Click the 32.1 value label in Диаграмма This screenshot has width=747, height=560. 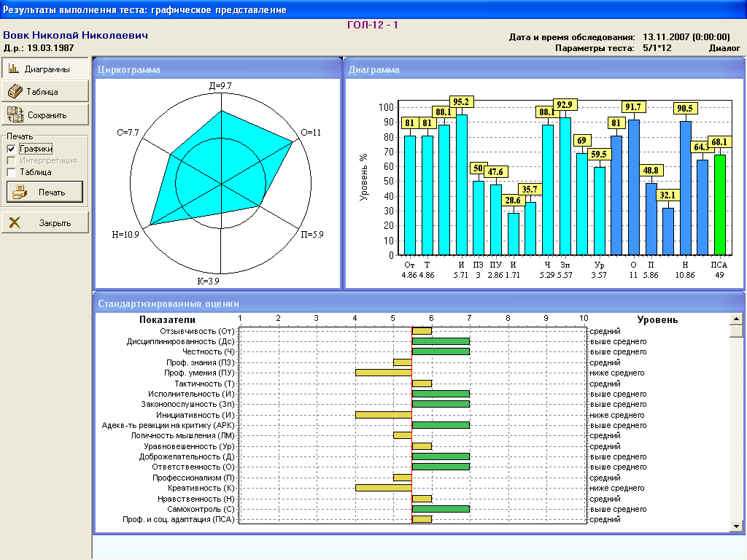[x=667, y=195]
